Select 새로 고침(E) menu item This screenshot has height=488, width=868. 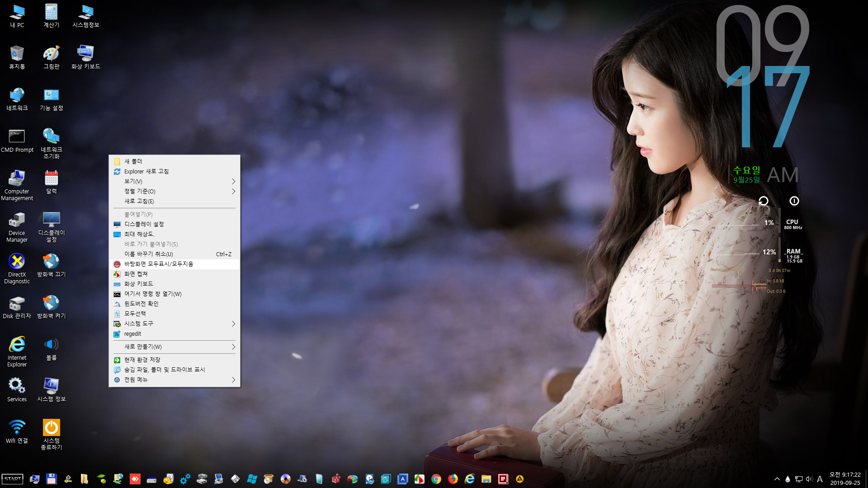click(x=175, y=201)
